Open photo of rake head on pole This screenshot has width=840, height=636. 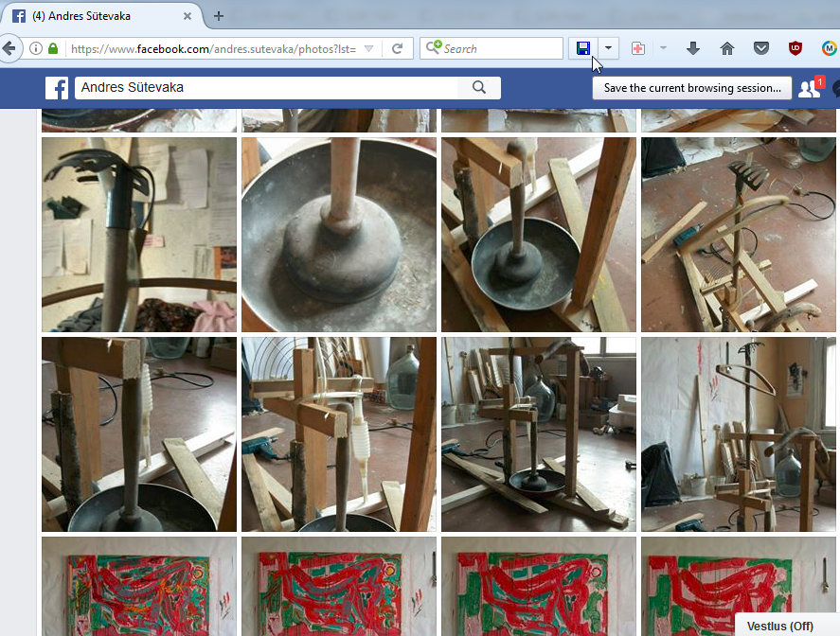coord(139,235)
